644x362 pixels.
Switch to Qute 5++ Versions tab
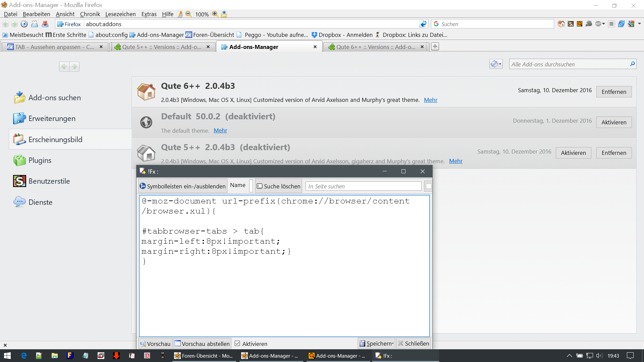pyautogui.click(x=162, y=47)
